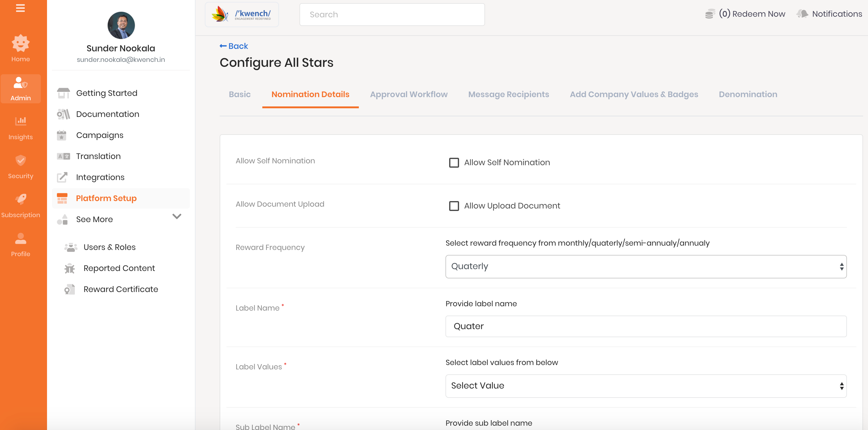Click the kwench logo
868x430 pixels.
pos(242,15)
